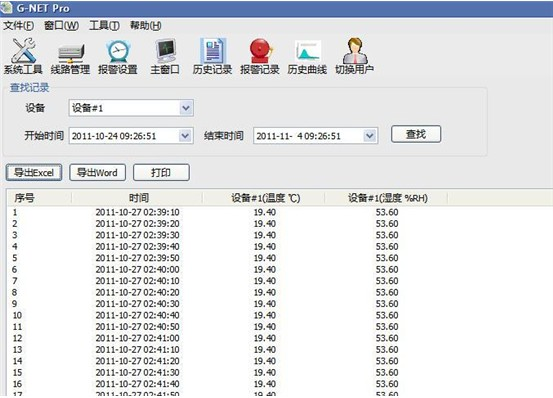The width and height of the screenshot is (553, 398).
Task: Expand the 结束时间 end time dropdown arrow
Action: click(x=370, y=136)
